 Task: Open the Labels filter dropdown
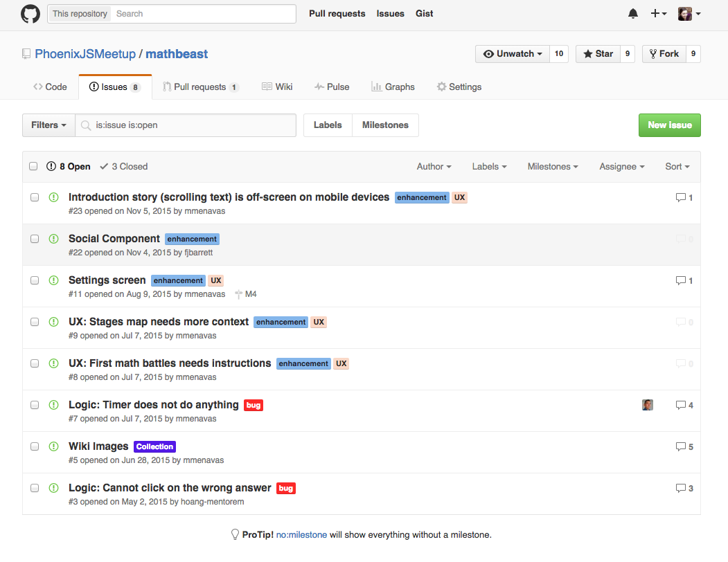[x=489, y=167]
